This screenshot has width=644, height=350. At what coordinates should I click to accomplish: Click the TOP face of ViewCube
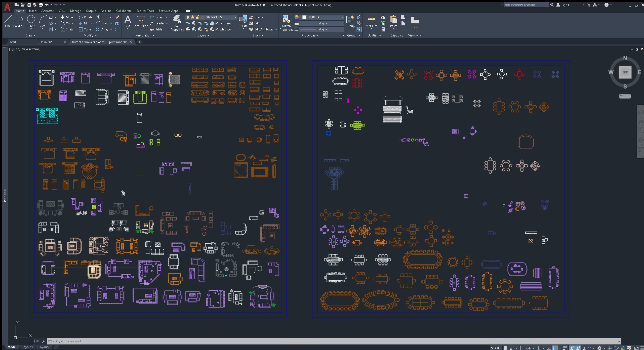(x=625, y=72)
